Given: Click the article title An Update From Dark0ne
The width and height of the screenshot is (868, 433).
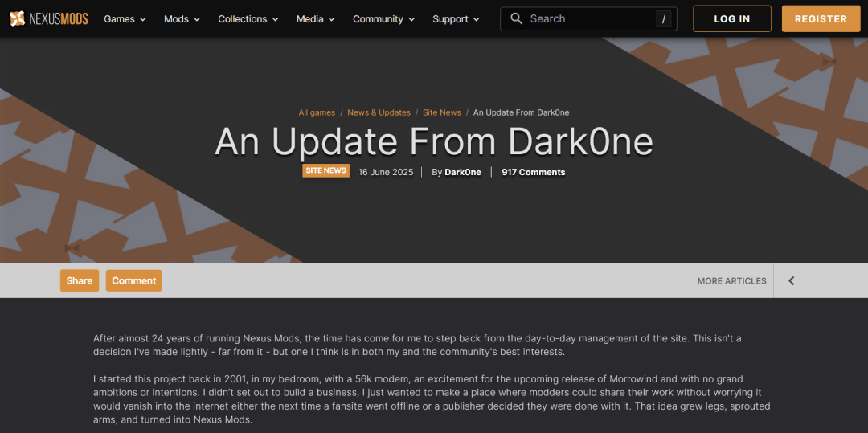Looking at the screenshot, I should 434,141.
